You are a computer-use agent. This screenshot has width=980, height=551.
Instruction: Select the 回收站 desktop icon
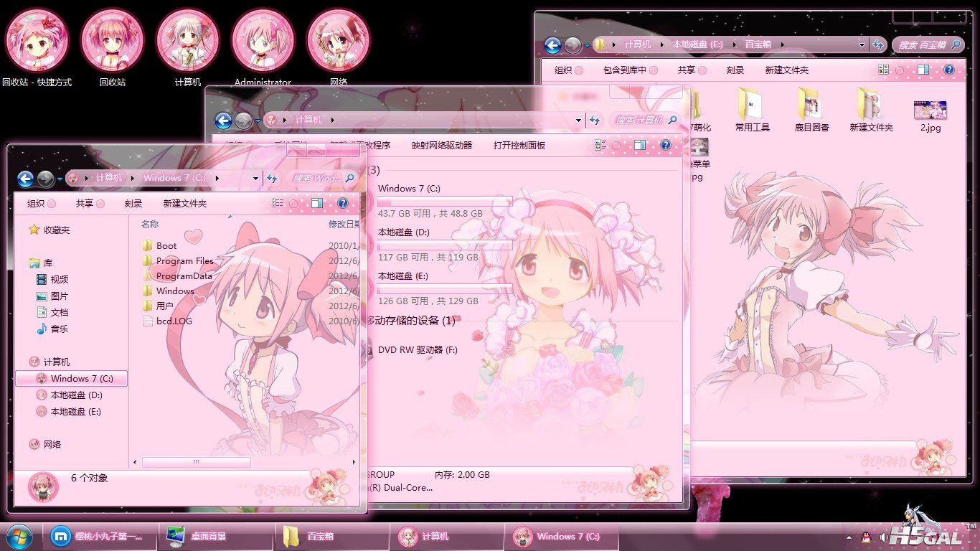(x=112, y=47)
